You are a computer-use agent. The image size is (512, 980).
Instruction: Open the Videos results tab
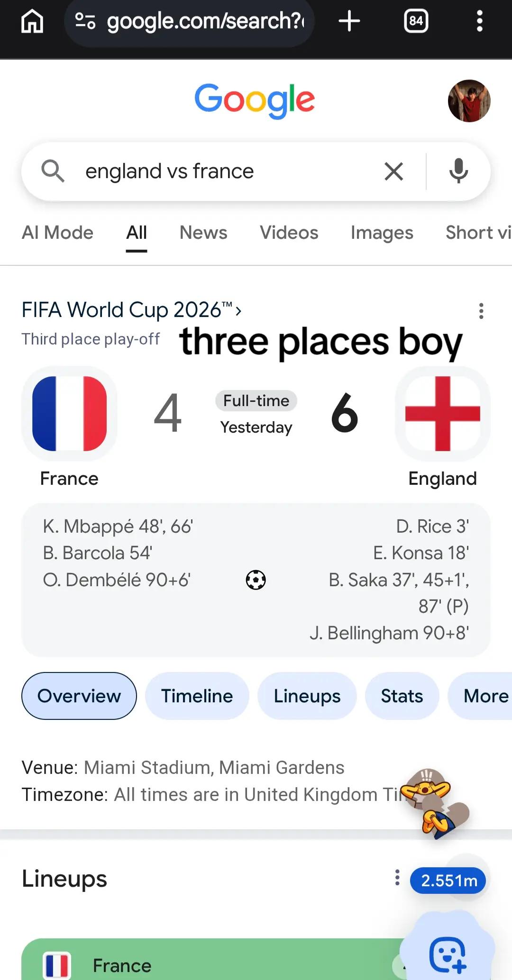point(289,233)
